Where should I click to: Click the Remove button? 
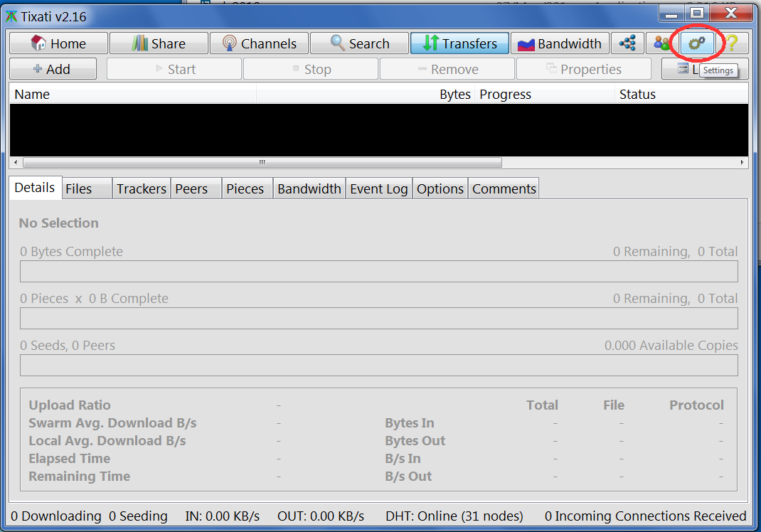point(447,69)
